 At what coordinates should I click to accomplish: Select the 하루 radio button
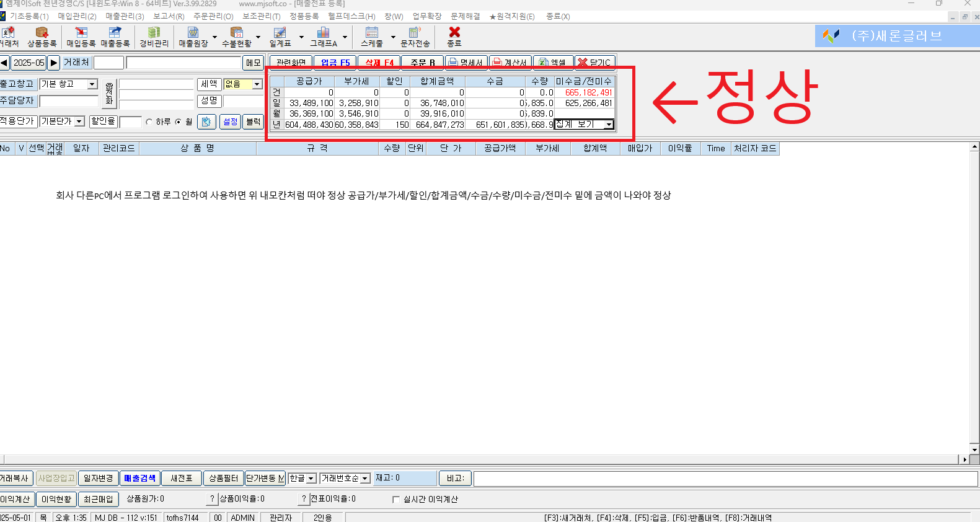point(149,122)
